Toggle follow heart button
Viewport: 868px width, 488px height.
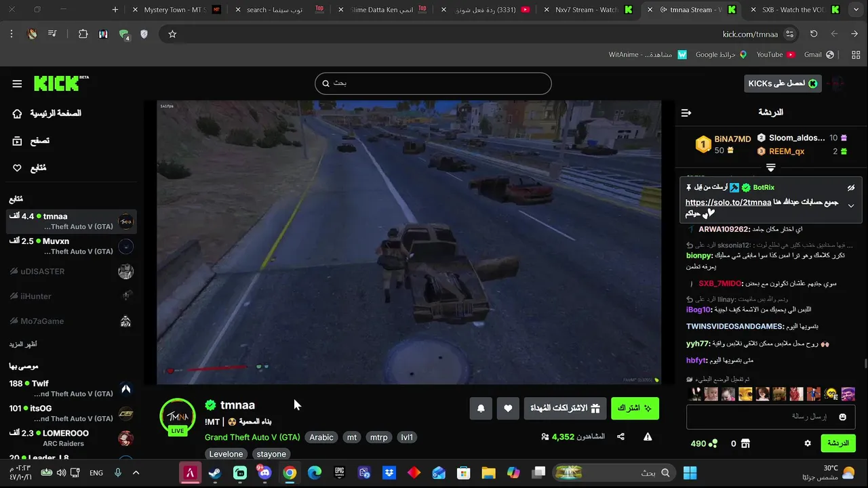508,408
